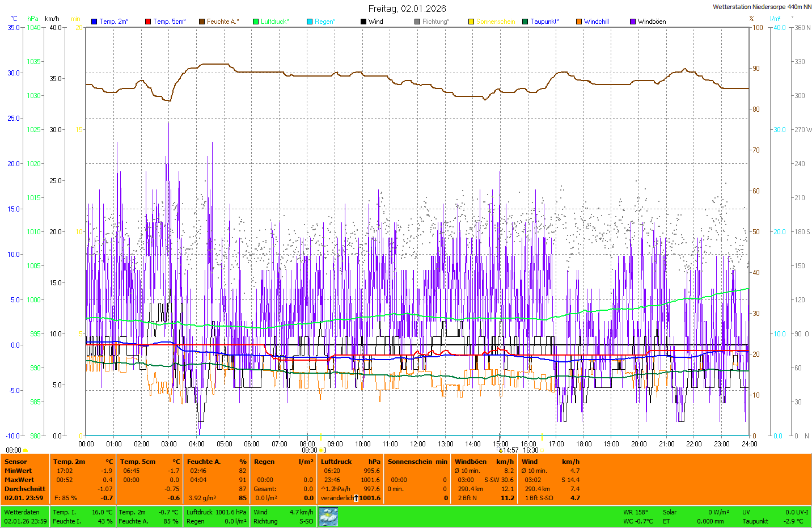Image resolution: width=812 pixels, height=528 pixels.
Task: Click the Wetterstation Niedersorpe 440m NN label
Action: click(x=762, y=7)
